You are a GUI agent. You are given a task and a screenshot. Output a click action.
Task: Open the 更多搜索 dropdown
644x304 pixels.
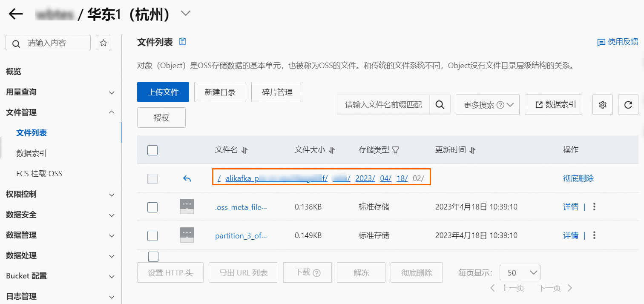[x=488, y=105]
